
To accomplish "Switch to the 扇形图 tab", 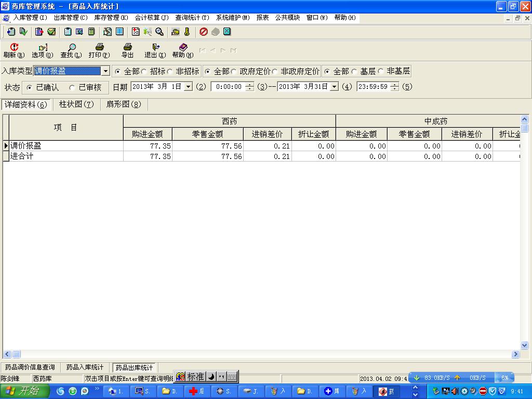I will (x=124, y=104).
